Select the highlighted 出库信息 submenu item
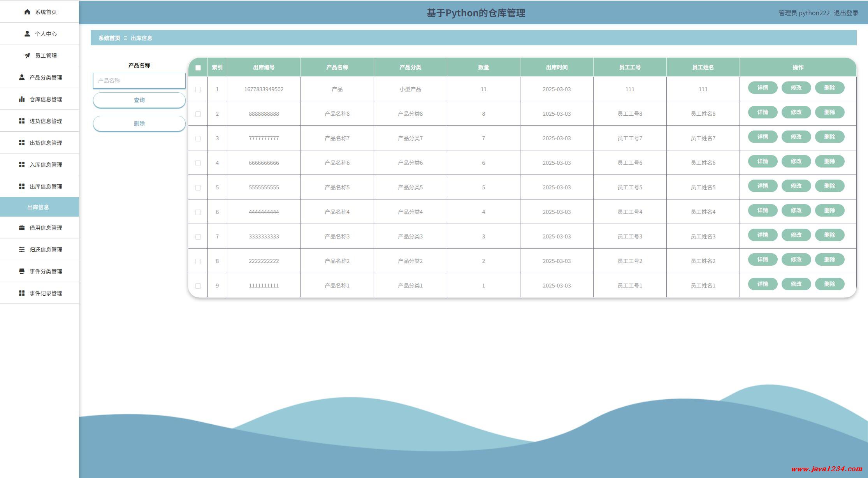Viewport: 868px width, 478px height. [x=38, y=207]
